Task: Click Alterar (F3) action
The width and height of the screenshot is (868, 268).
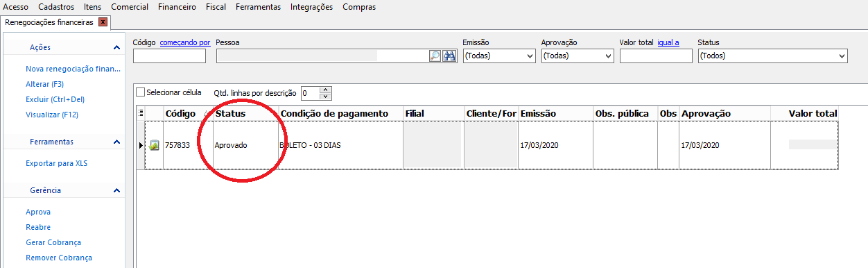Action: (44, 84)
